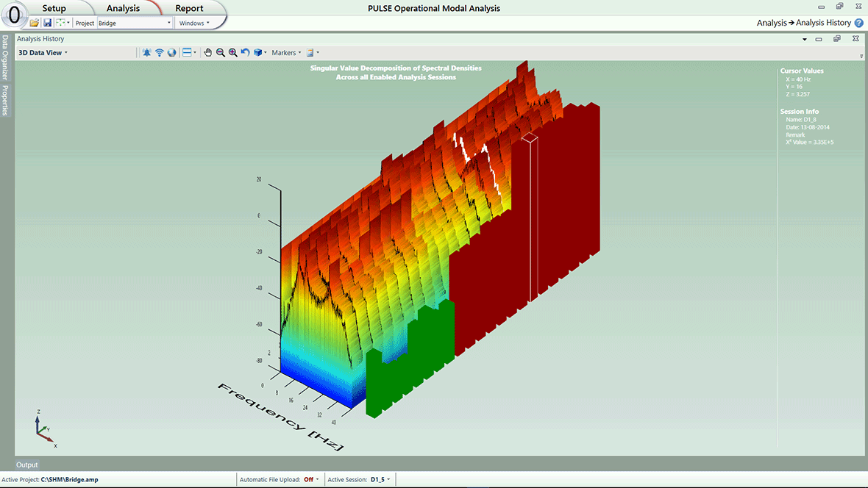
Task: Select the pan hand tool
Action: (207, 53)
